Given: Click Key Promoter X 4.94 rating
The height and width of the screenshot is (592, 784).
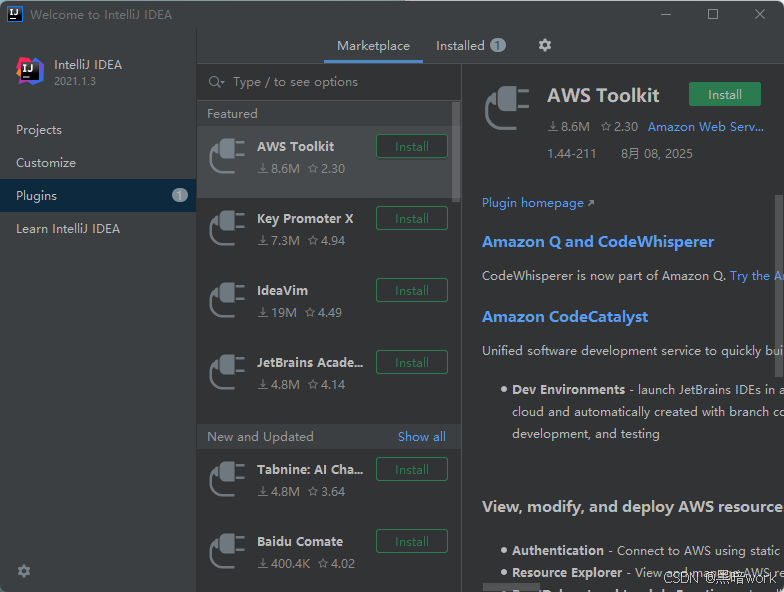Looking at the screenshot, I should [326, 241].
